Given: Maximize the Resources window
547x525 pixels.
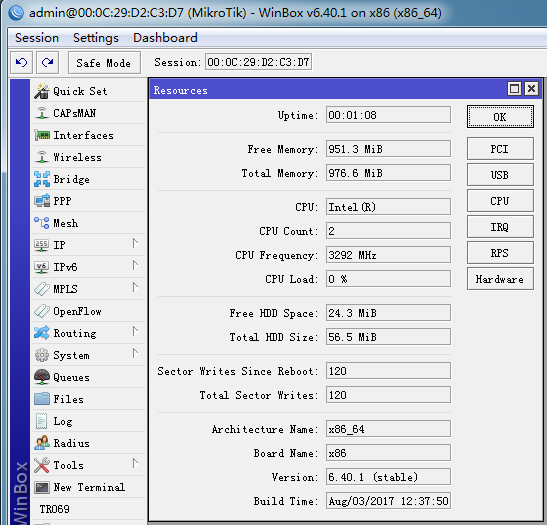Looking at the screenshot, I should point(514,89).
